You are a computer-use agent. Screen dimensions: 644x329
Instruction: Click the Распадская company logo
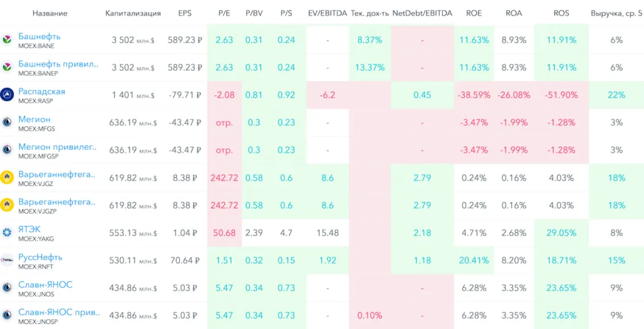coord(7,95)
